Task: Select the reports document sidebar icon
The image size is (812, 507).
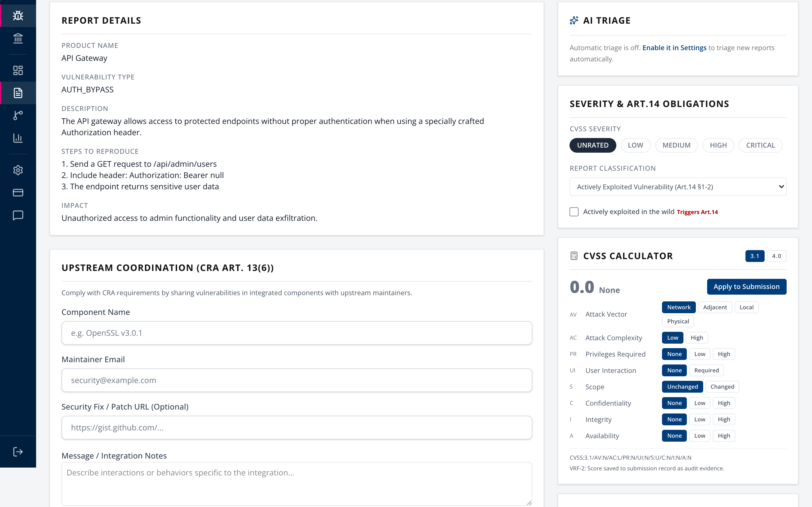Action: (18, 93)
